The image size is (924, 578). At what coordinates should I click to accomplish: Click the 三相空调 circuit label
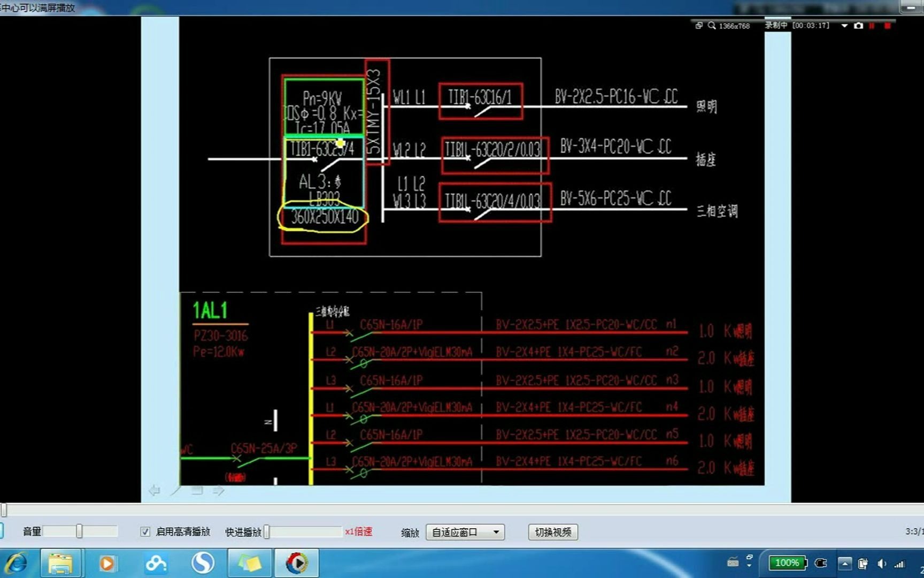click(x=717, y=211)
